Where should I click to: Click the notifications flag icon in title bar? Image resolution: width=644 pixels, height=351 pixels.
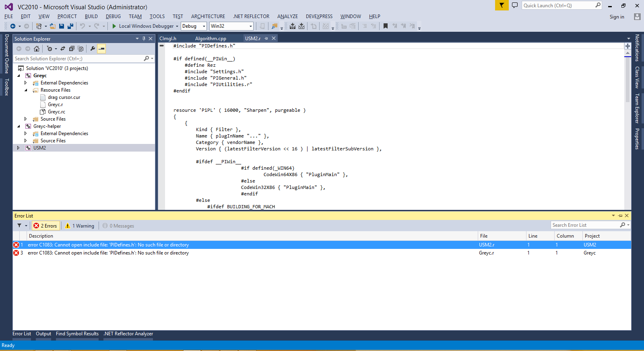(502, 5)
